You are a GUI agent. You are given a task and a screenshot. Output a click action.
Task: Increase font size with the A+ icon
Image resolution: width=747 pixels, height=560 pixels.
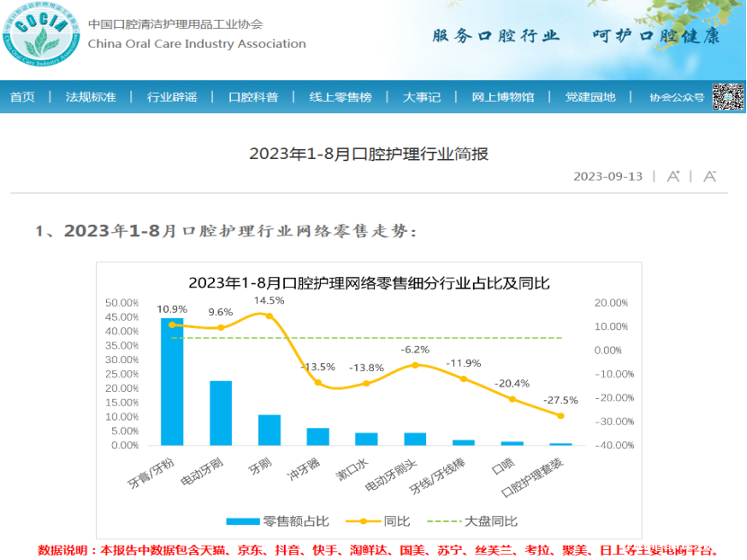tap(671, 176)
